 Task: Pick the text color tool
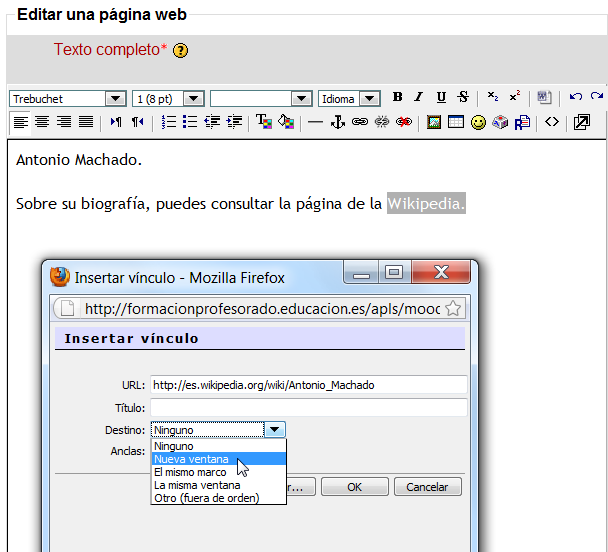click(x=264, y=122)
